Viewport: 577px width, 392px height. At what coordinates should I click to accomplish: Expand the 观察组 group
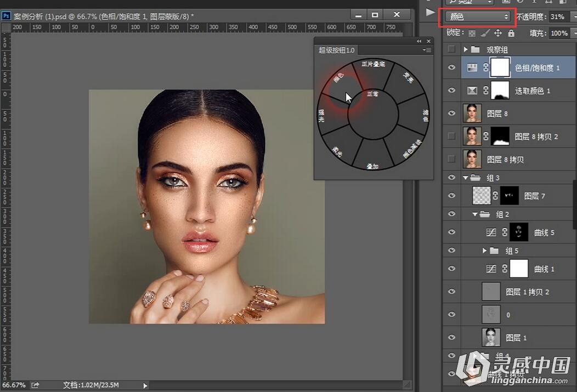coord(466,49)
